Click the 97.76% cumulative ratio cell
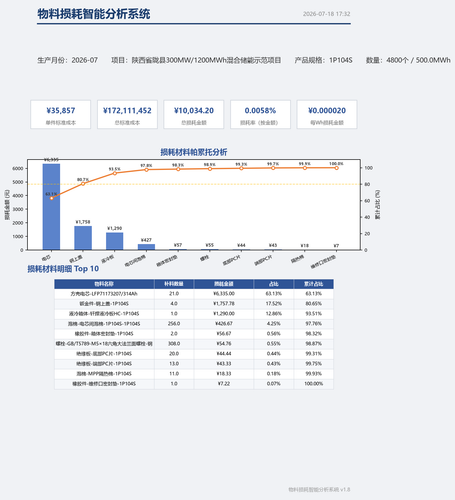The height and width of the screenshot is (500, 455). pyautogui.click(x=314, y=324)
